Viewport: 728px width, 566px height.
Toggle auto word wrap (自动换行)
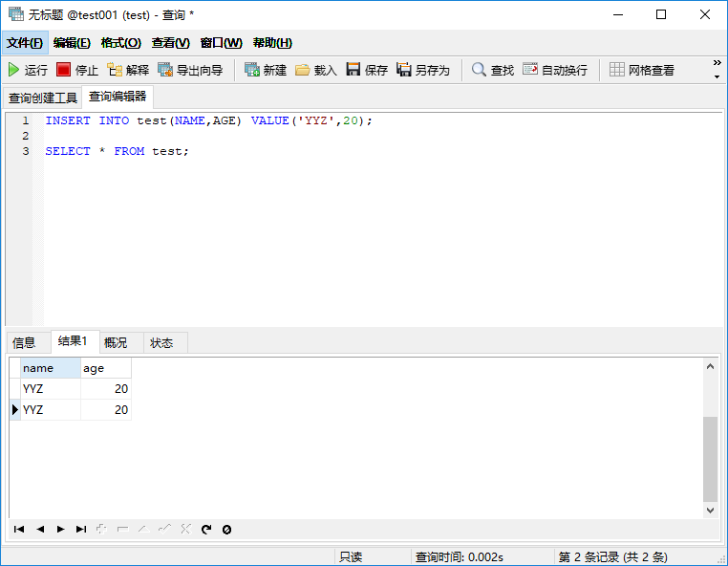(x=555, y=70)
